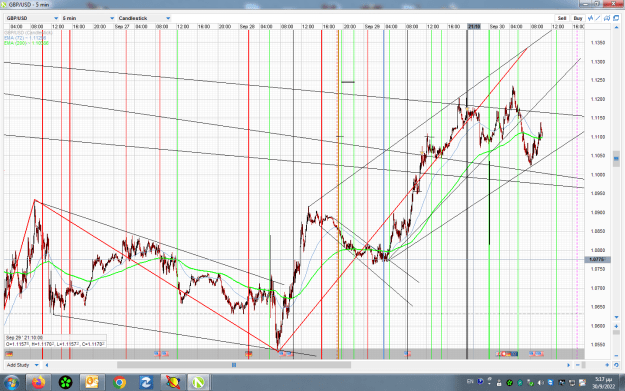Click the price axis scroll-down arrow
The width and height of the screenshot is (625, 391).
pyautogui.click(x=616, y=317)
